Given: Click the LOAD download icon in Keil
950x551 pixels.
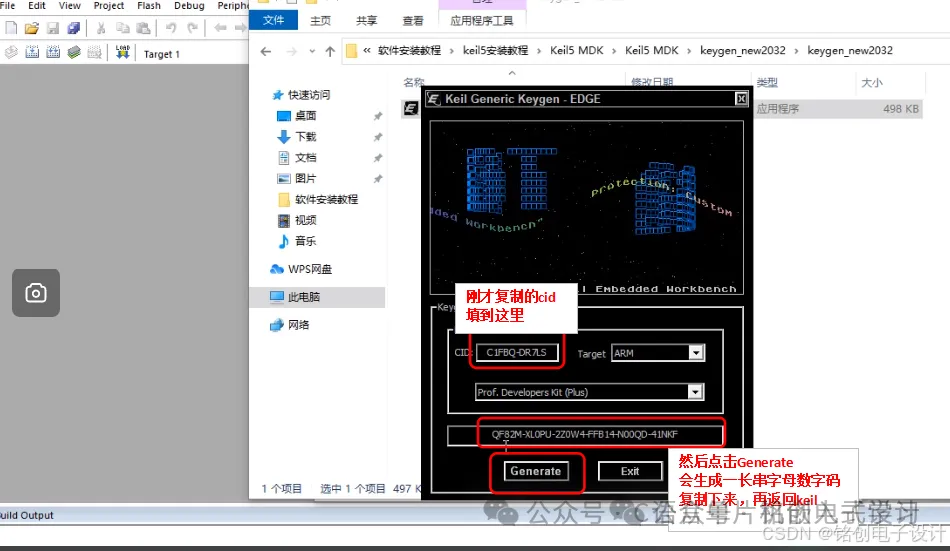Looking at the screenshot, I should pos(122,52).
